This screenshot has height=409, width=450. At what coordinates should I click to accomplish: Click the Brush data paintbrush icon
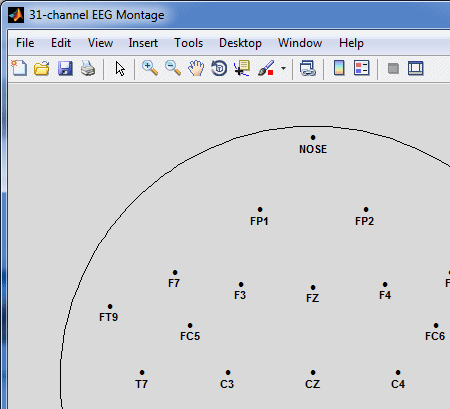[x=266, y=68]
